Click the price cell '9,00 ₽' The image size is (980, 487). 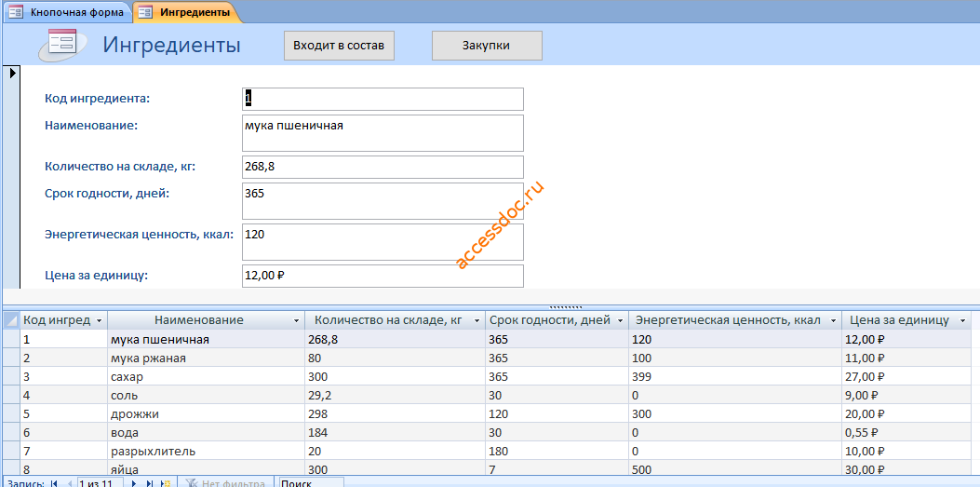point(906,395)
